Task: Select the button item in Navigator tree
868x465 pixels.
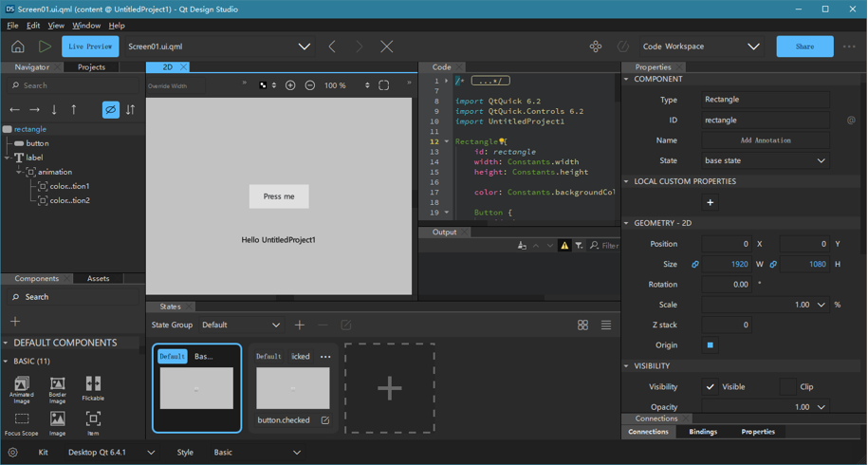Action: coord(37,143)
